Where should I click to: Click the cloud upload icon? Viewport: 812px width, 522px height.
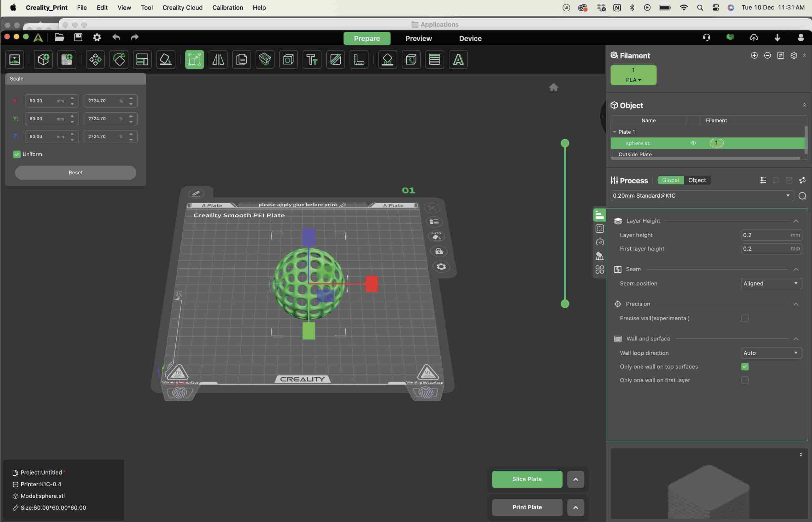(x=754, y=37)
